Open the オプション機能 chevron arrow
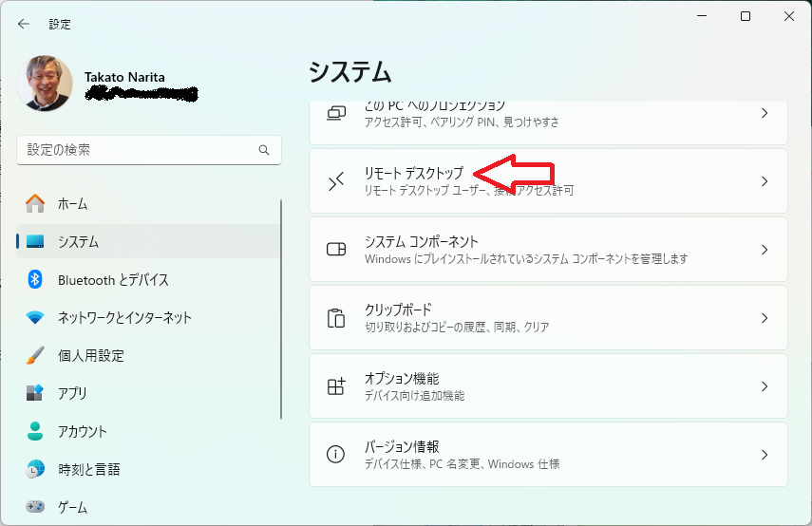 pos(765,386)
